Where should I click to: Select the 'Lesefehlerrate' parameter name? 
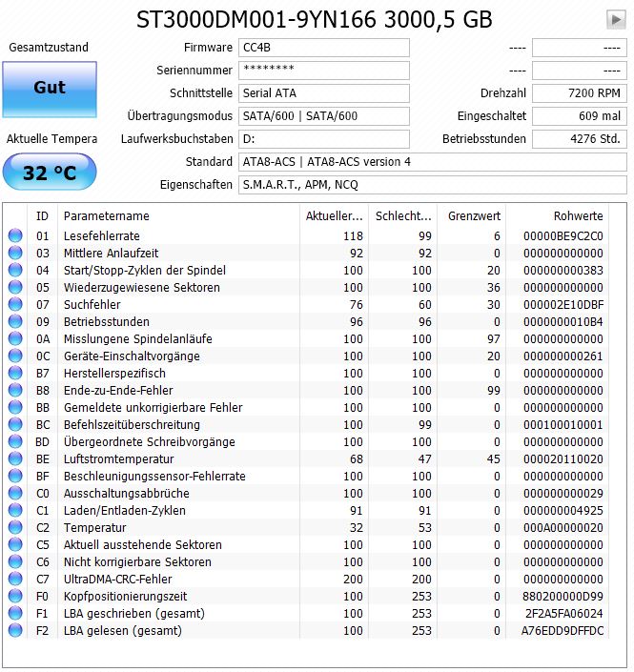[x=102, y=236]
